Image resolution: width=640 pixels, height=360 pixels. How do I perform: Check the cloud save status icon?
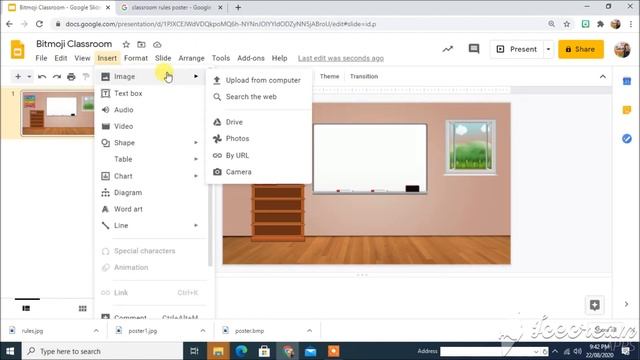[x=157, y=44]
